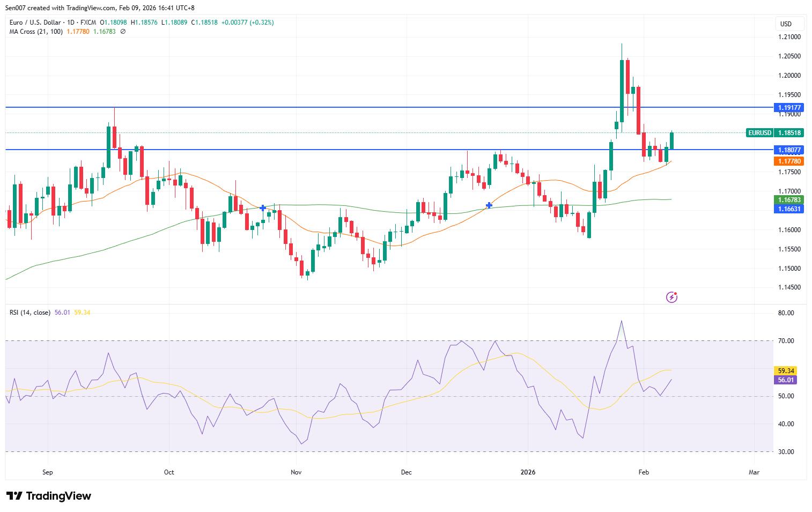
Task: Click the yellow 59.34 RSI-MA value label
Action: pos(786,371)
